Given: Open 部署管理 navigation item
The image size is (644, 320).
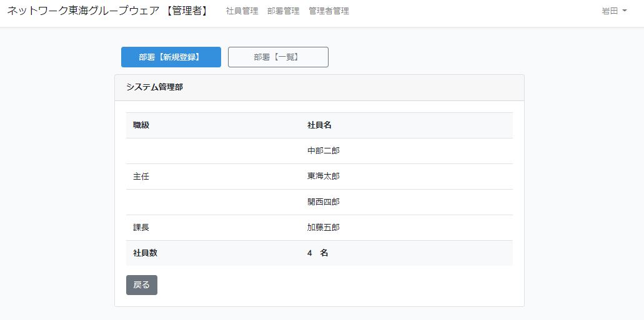Looking at the screenshot, I should [284, 11].
